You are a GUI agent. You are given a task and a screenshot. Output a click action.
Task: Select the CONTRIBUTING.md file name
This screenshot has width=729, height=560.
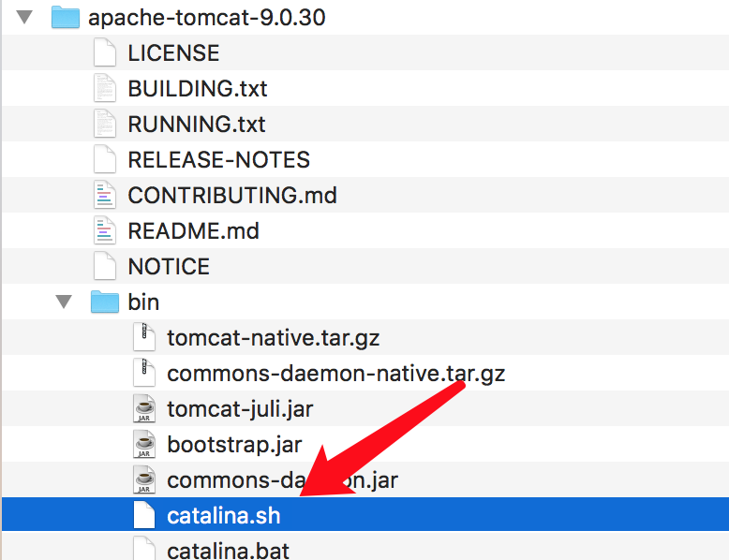tap(232, 195)
